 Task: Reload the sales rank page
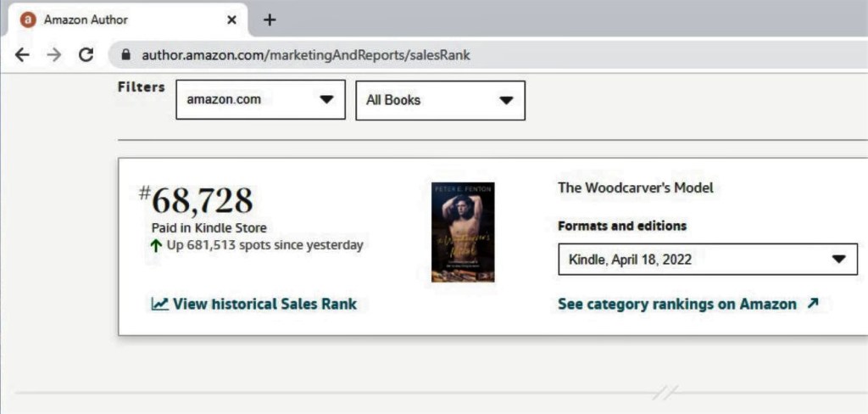coord(86,55)
